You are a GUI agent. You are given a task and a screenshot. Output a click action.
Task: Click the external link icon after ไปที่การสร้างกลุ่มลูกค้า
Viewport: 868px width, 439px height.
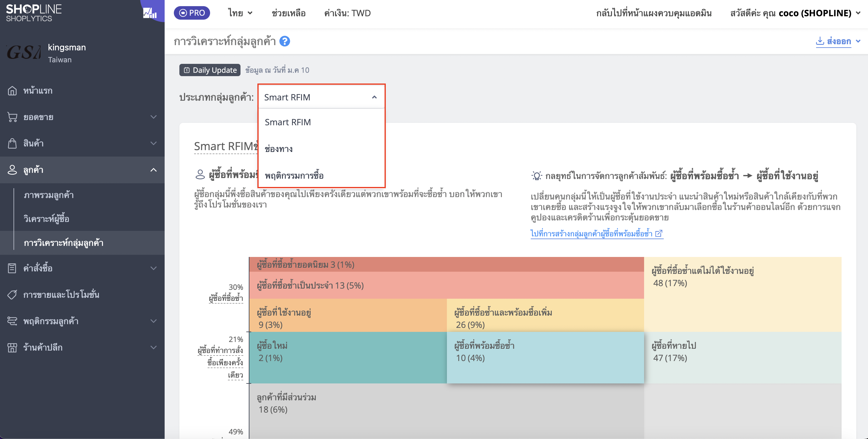pyautogui.click(x=659, y=234)
